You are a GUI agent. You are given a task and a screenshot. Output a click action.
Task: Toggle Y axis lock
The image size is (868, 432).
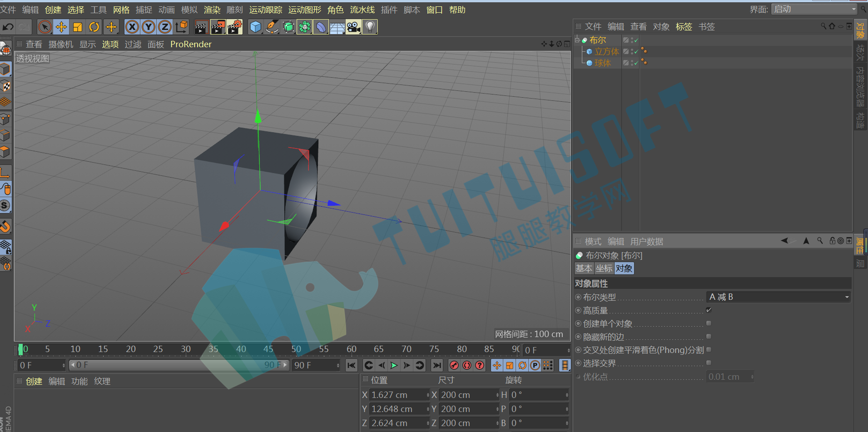click(149, 27)
